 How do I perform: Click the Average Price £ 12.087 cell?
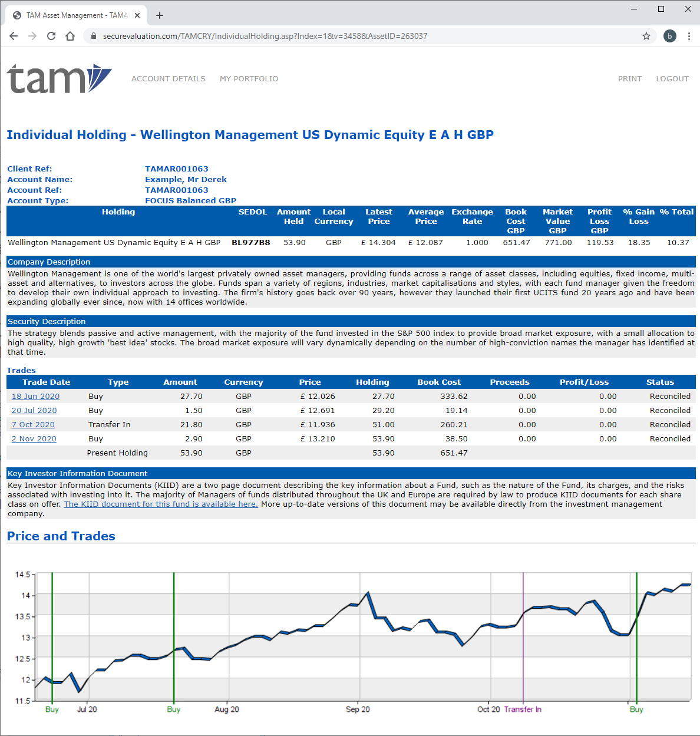coord(425,243)
